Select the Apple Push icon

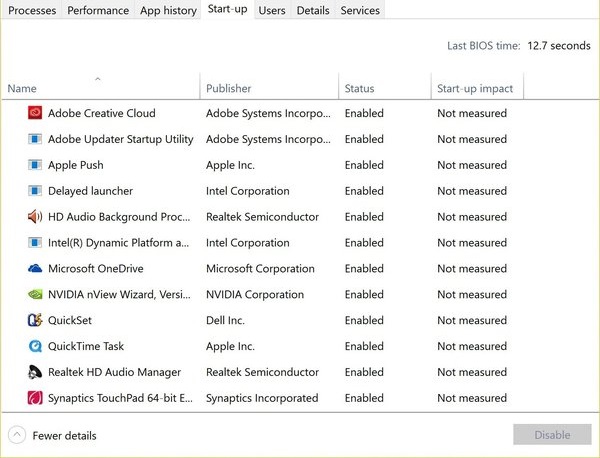35,165
